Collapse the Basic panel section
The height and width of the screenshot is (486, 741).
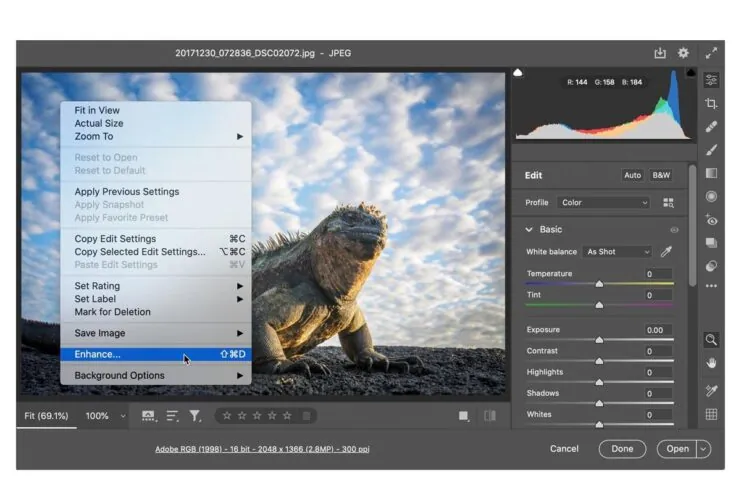[529, 230]
